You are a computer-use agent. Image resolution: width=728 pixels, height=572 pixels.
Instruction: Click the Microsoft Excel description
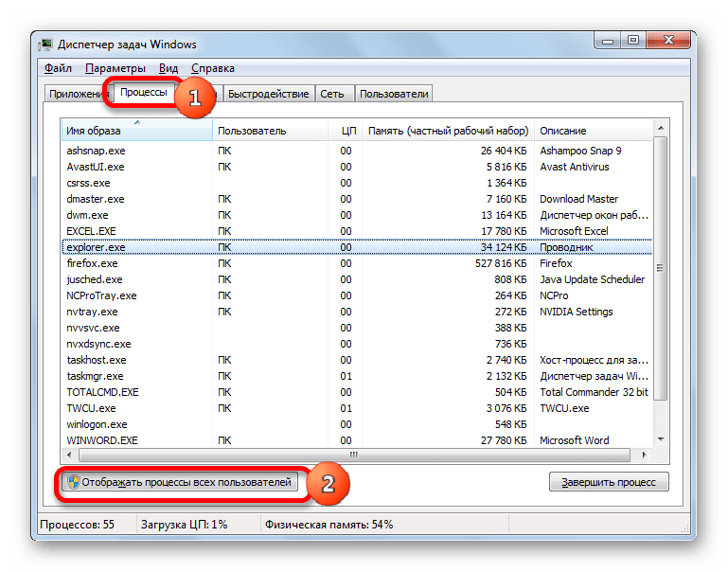point(574,231)
